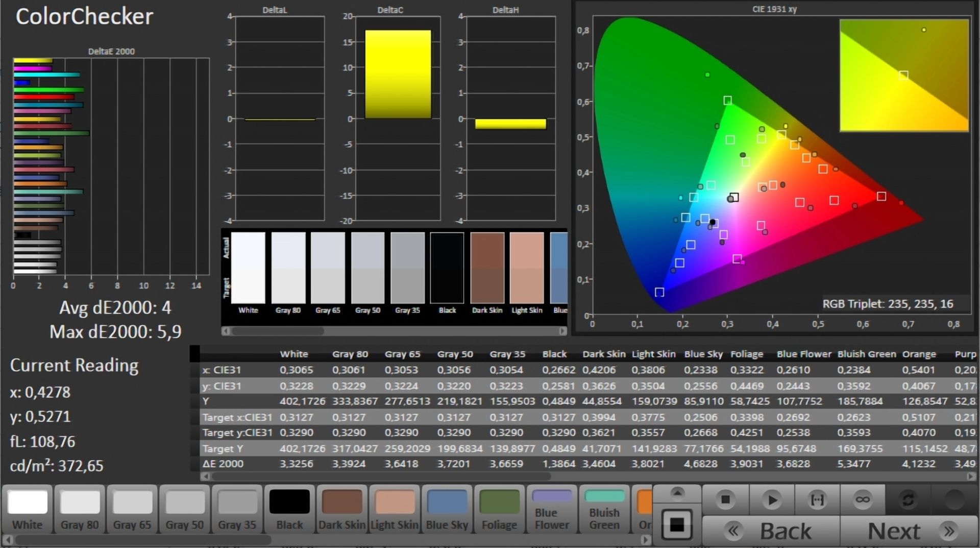The image size is (980, 548).
Task: Click the RGB Triplet: 235, 235, 16 label
Action: (888, 304)
